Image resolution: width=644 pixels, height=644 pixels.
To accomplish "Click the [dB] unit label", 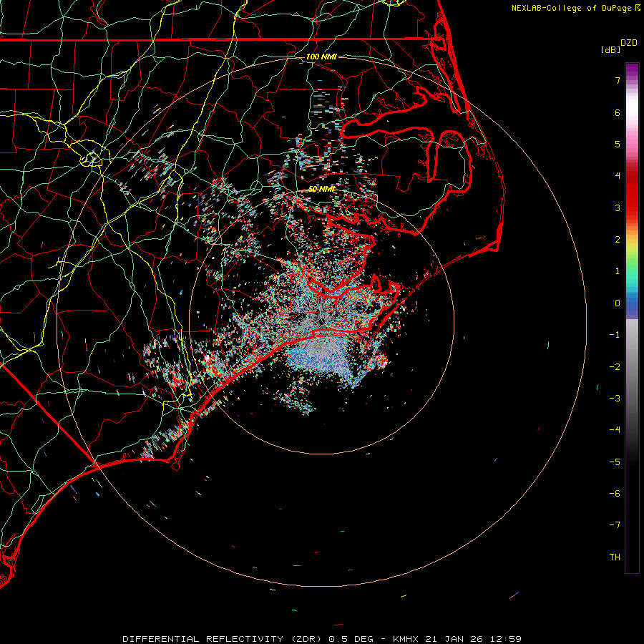I will [610, 50].
